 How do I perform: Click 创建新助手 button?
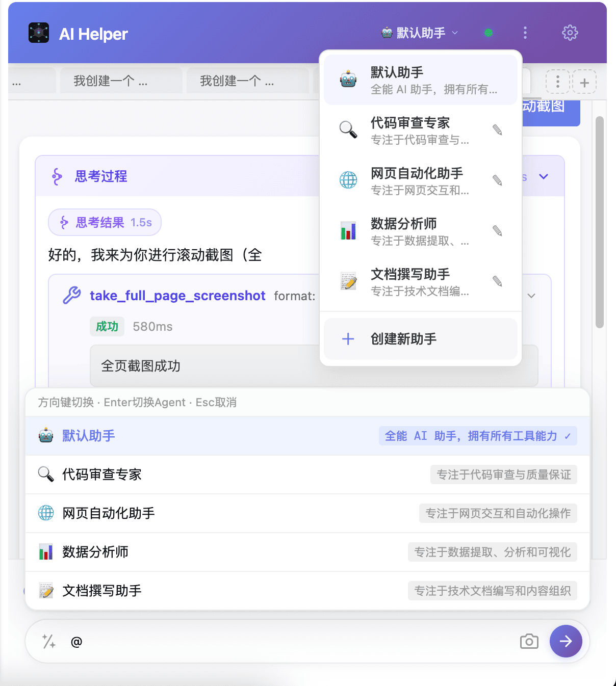tap(421, 339)
